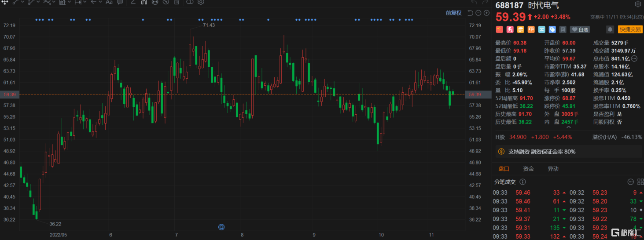The width and height of the screenshot is (644, 240).
Task: Click the 分笔成交 info icon
Action: 523,182
